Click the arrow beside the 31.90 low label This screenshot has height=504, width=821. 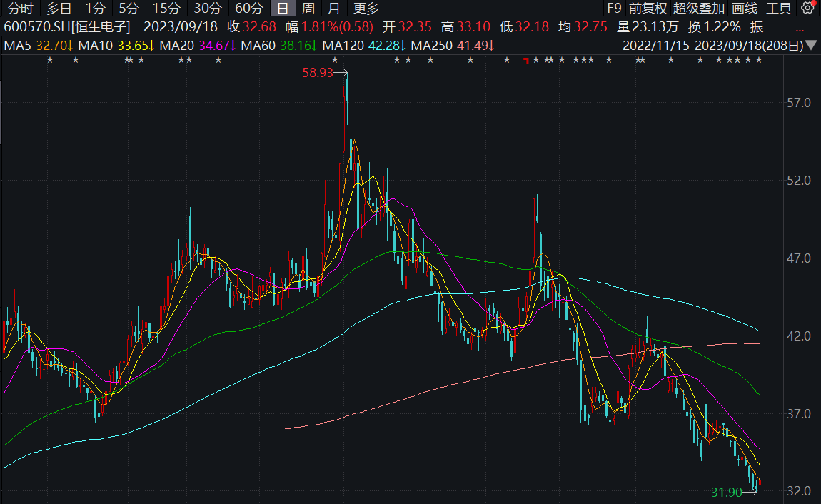(752, 491)
